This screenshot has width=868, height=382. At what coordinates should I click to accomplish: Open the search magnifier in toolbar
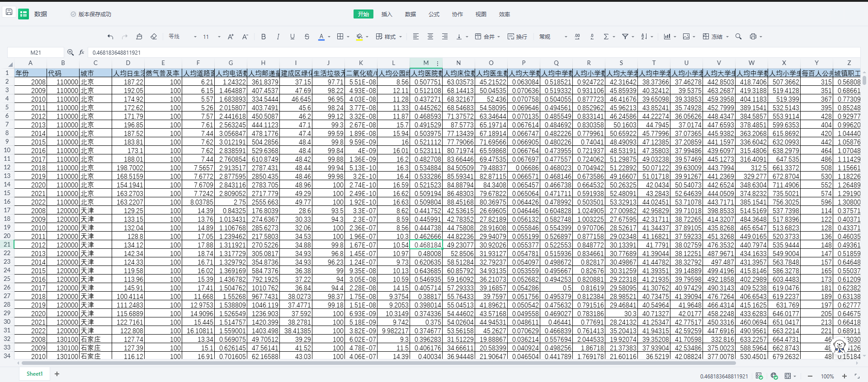tap(738, 37)
